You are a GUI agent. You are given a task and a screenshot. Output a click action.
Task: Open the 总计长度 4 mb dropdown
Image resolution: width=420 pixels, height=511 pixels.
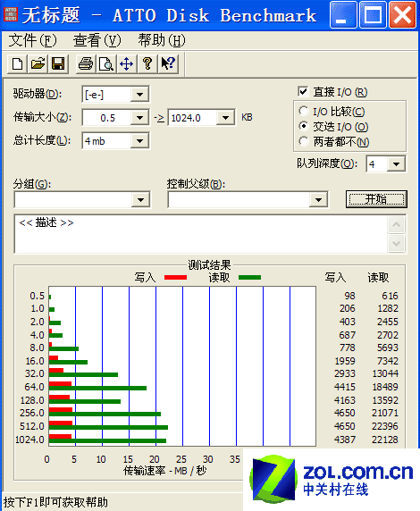139,141
